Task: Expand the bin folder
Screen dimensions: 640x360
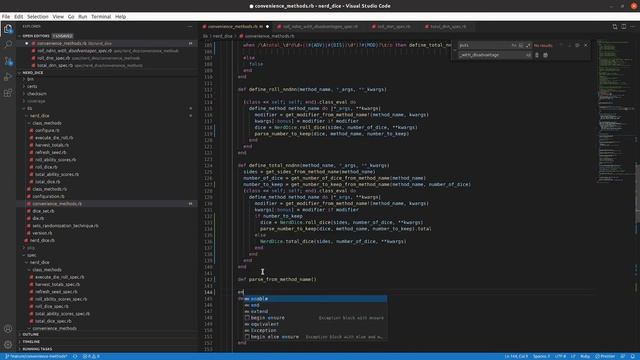Action: click(x=30, y=79)
